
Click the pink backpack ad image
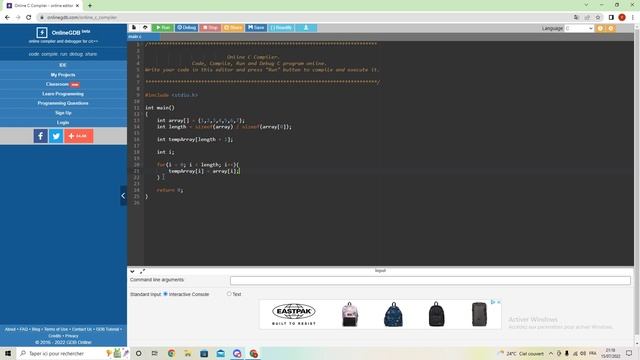tap(349, 314)
